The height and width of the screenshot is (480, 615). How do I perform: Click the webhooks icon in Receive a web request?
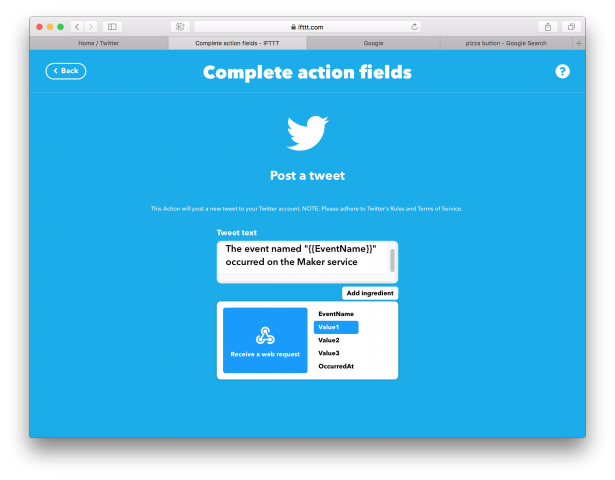point(265,336)
